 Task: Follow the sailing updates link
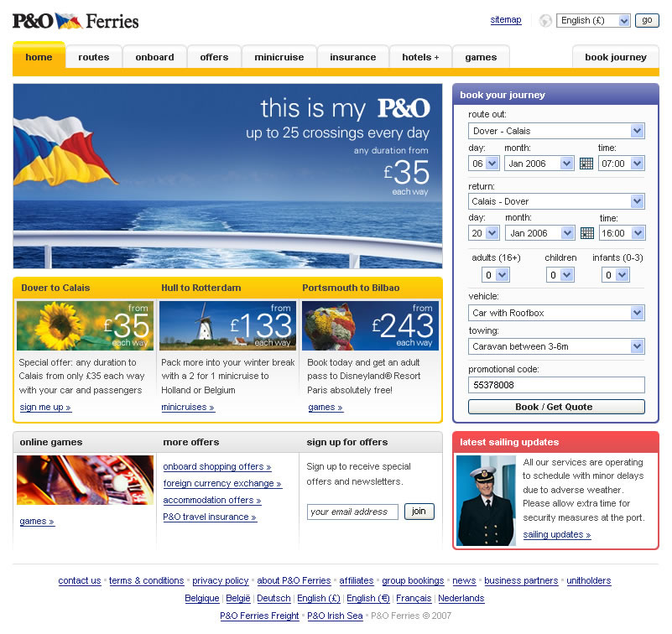(557, 534)
